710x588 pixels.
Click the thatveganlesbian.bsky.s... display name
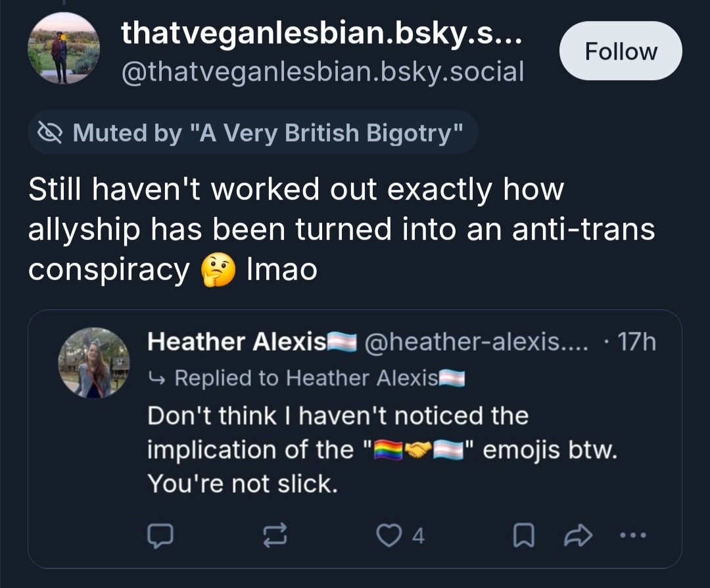[x=321, y=34]
